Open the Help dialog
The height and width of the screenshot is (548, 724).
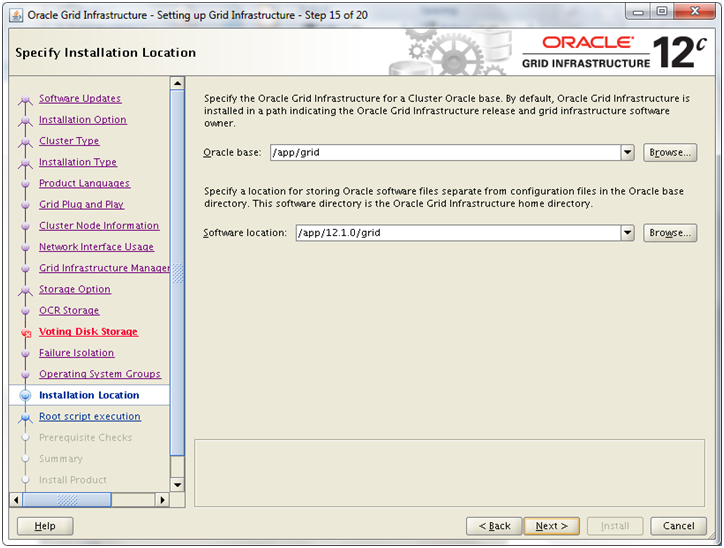click(45, 526)
